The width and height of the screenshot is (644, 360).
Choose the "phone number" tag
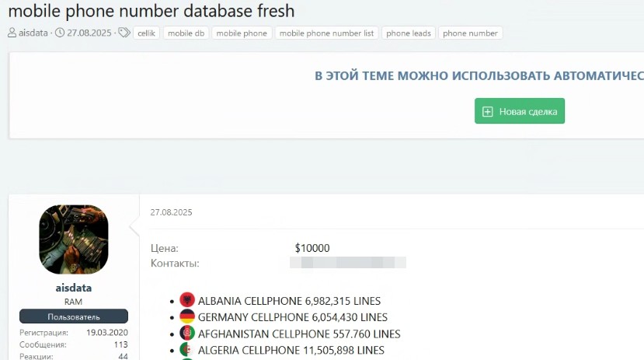[x=470, y=33]
